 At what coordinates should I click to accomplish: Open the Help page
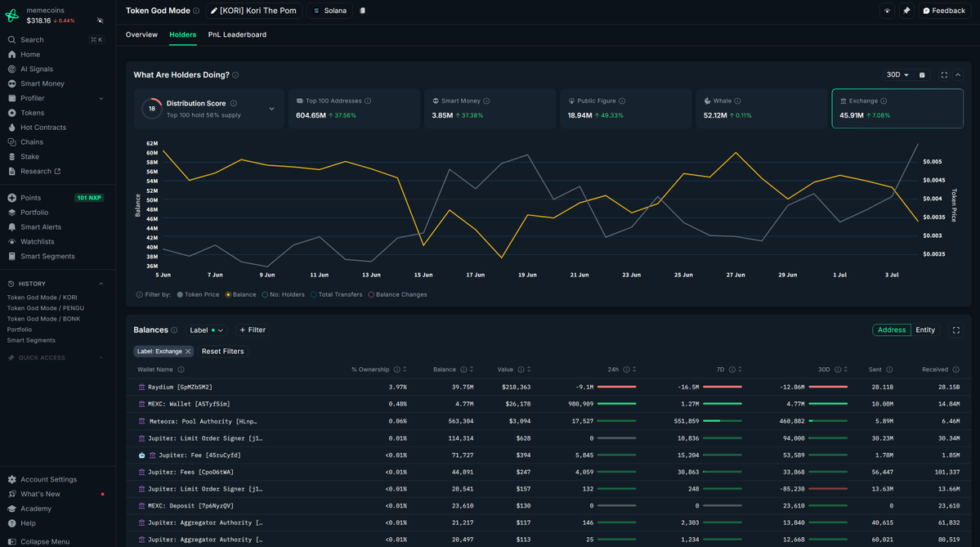[x=28, y=523]
